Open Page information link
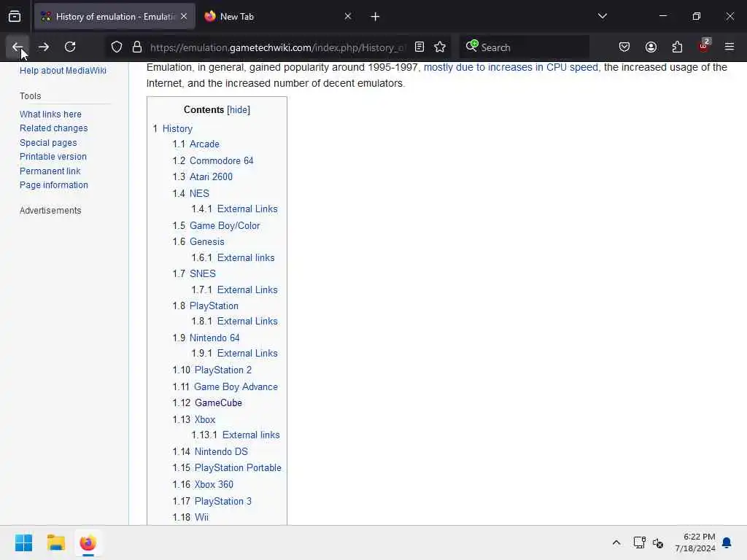 pyautogui.click(x=53, y=184)
